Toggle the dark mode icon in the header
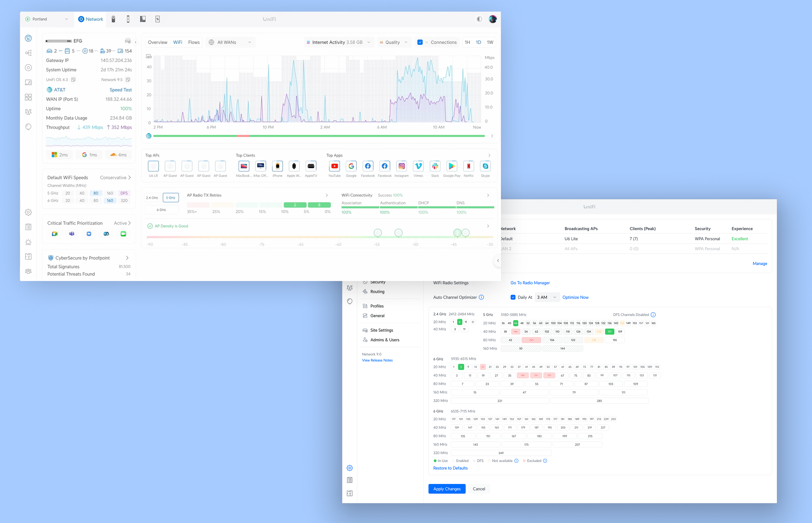This screenshot has width=812, height=523. 479,19
